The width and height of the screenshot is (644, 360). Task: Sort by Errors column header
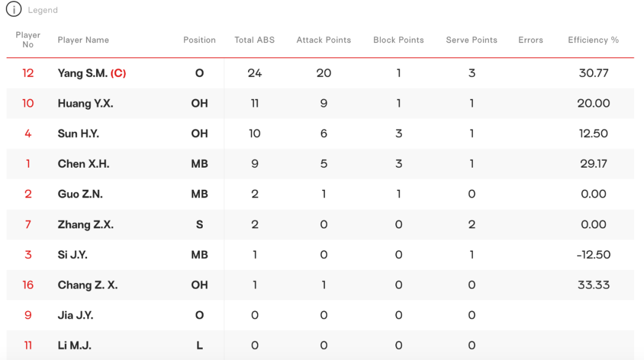[x=531, y=40]
